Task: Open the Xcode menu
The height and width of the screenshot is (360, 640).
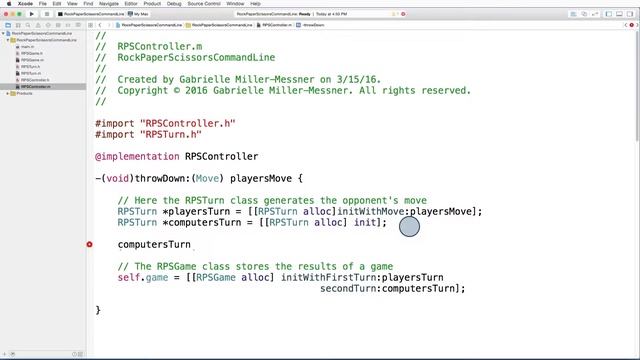Action: (25, 4)
